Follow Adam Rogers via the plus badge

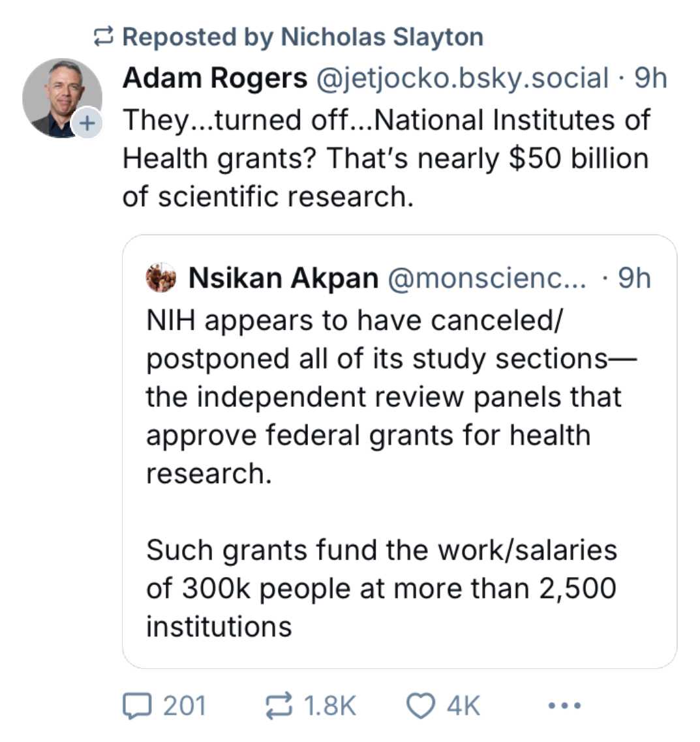(x=87, y=123)
